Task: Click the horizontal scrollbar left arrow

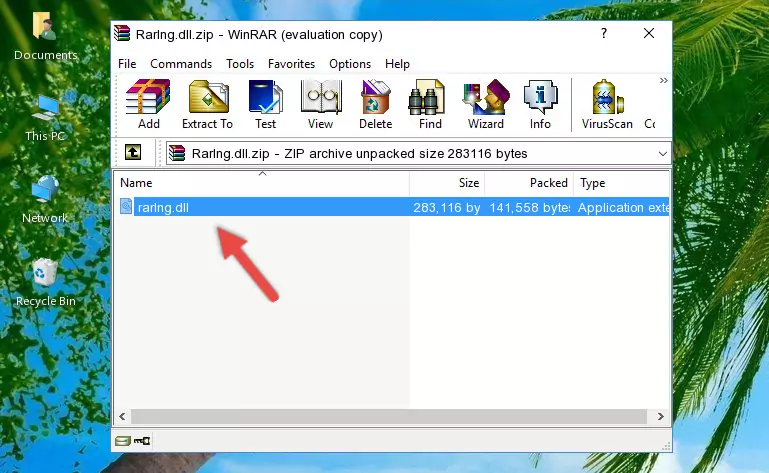Action: click(123, 417)
